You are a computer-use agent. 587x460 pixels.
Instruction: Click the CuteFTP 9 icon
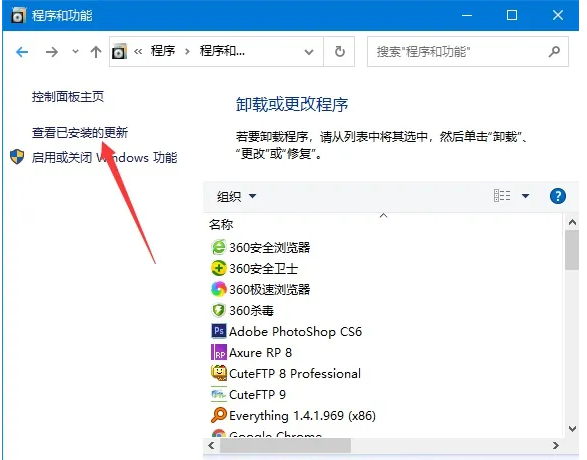(219, 394)
